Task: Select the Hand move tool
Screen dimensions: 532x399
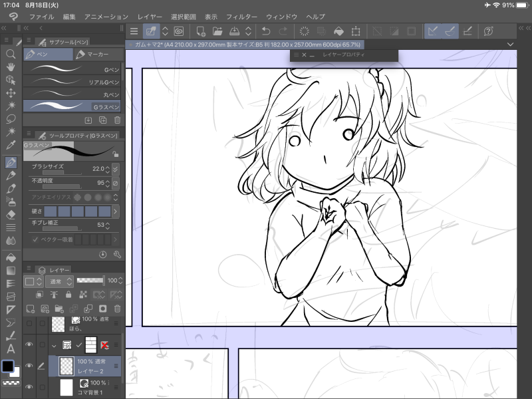Action: click(x=11, y=67)
